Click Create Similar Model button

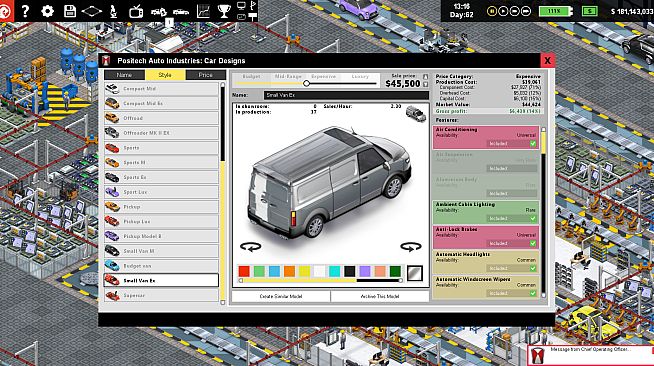click(281, 296)
